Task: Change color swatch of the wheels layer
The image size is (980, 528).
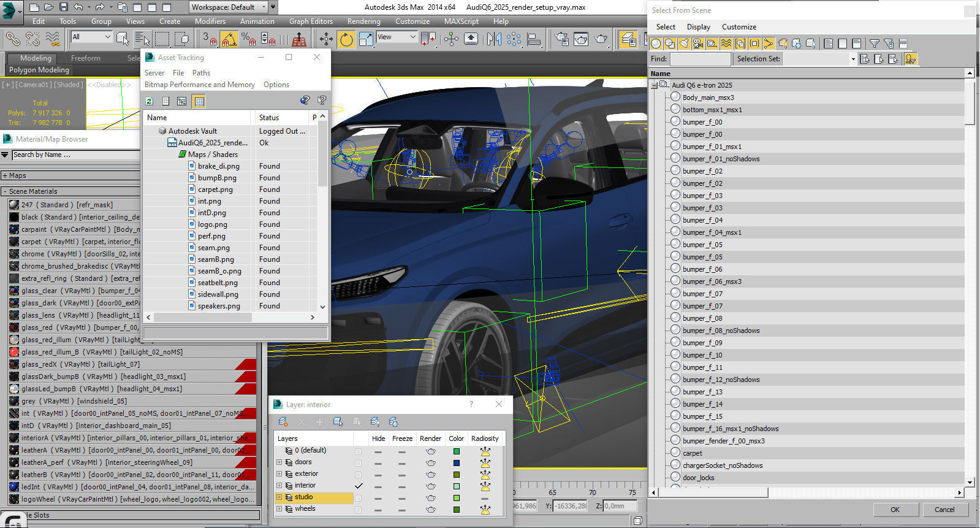Action: click(457, 510)
